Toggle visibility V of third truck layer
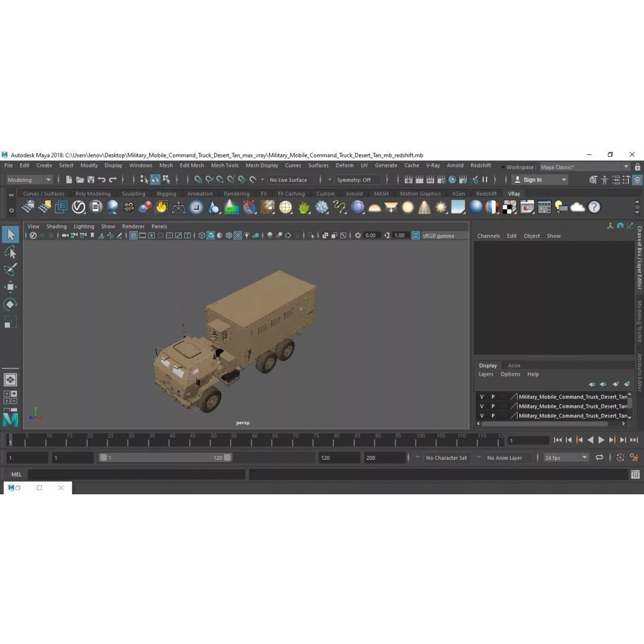The image size is (644, 644). [x=482, y=416]
